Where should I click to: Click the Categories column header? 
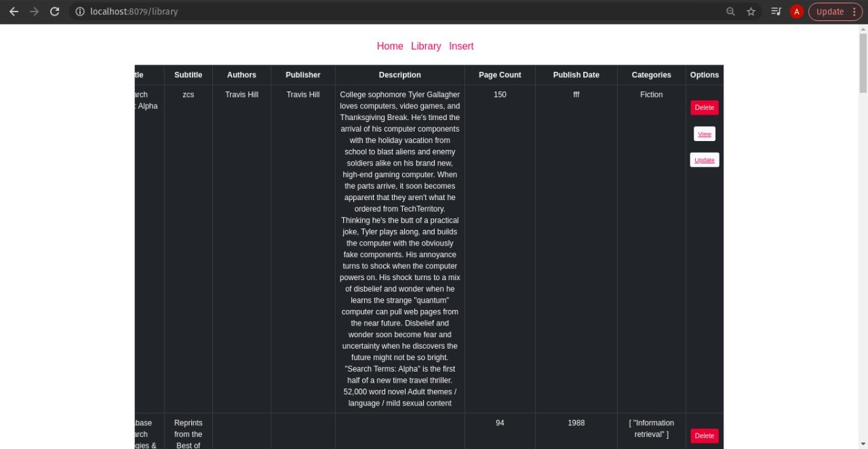[x=652, y=75]
